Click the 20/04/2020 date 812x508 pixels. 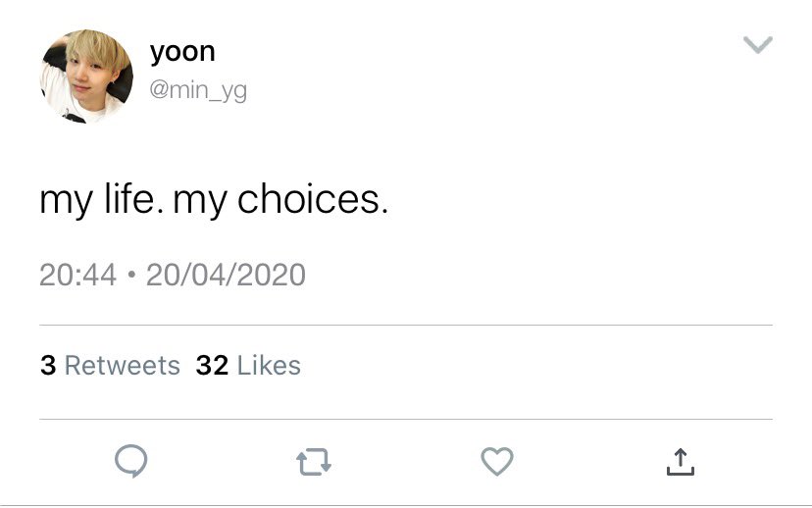(226, 275)
